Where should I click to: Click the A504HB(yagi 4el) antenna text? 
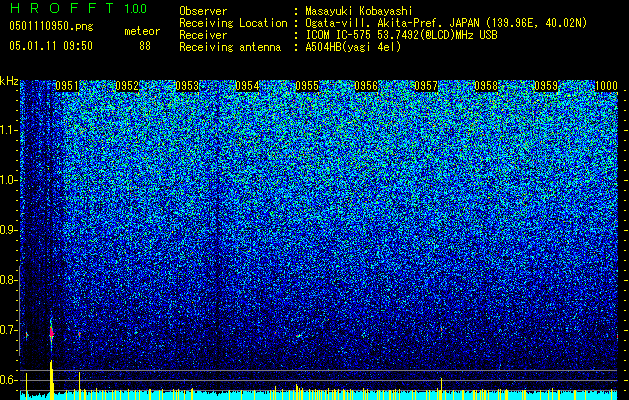tap(353, 47)
